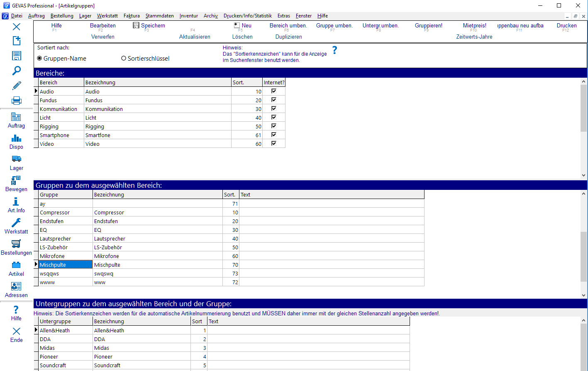Click up arrow of Untergruppen scrollbar
The width and height of the screenshot is (588, 371).
tap(583, 320)
